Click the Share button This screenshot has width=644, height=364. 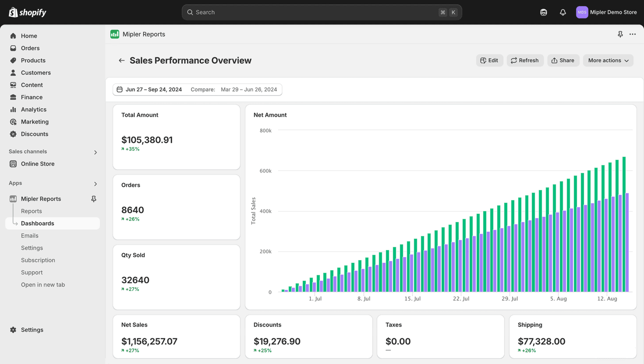click(x=563, y=60)
